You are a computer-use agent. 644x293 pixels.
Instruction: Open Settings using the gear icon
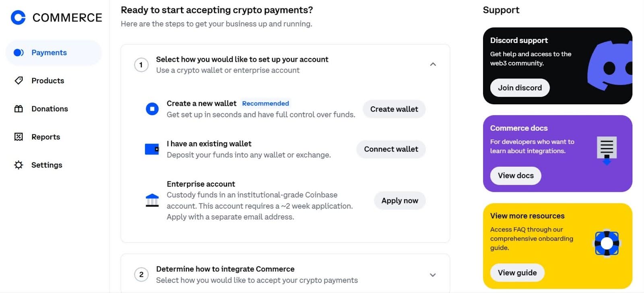(19, 165)
